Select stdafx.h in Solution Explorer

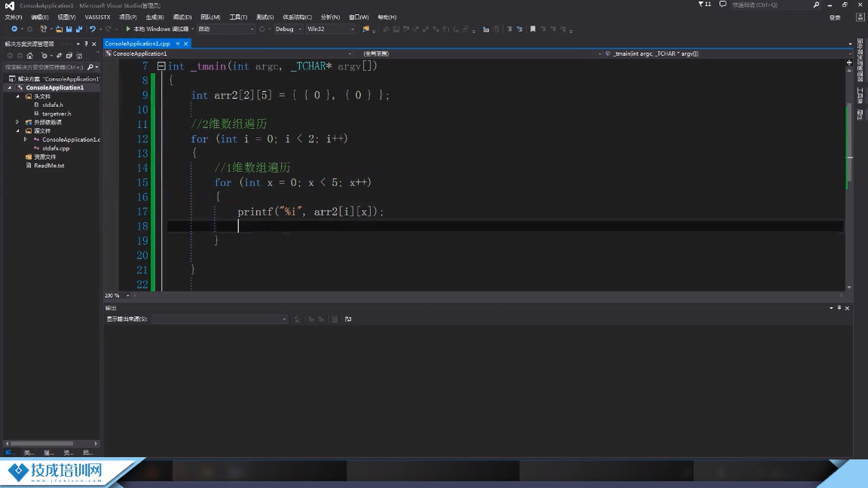pos(53,105)
